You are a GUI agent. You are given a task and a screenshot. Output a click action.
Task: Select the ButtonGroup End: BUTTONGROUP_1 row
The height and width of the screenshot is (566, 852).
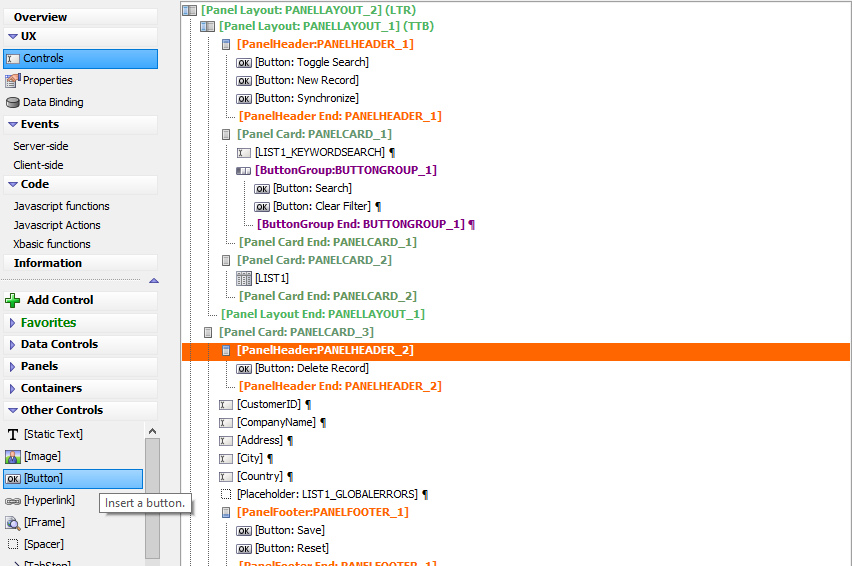point(366,224)
